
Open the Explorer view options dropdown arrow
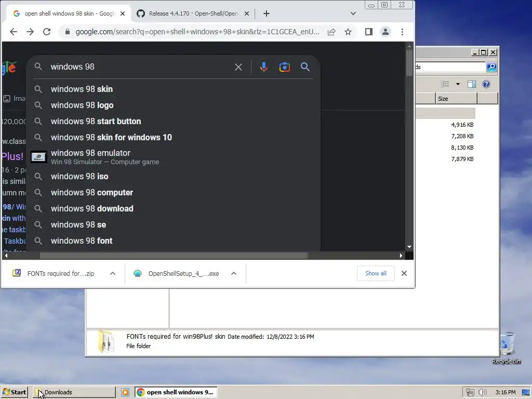(x=458, y=84)
